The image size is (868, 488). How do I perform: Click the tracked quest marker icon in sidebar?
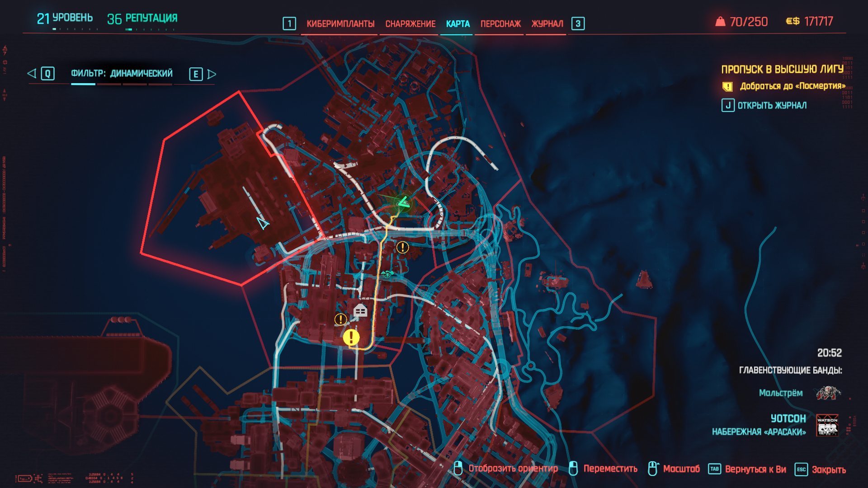727,86
